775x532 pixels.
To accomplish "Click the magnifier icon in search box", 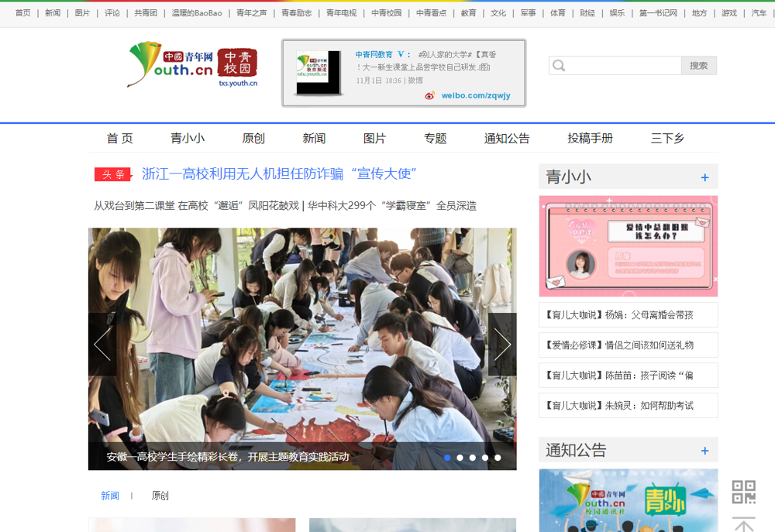I will click(x=558, y=66).
